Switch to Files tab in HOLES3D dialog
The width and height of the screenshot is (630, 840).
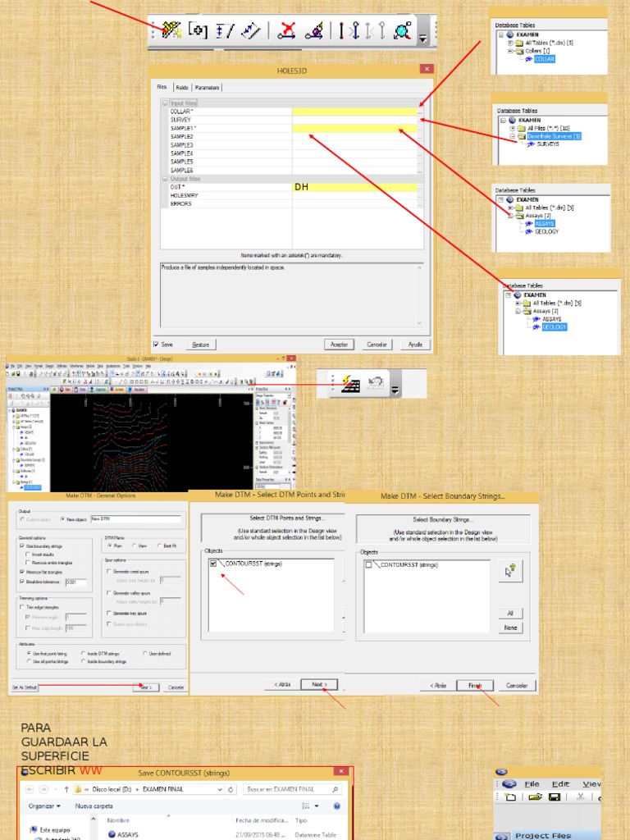pos(162,87)
